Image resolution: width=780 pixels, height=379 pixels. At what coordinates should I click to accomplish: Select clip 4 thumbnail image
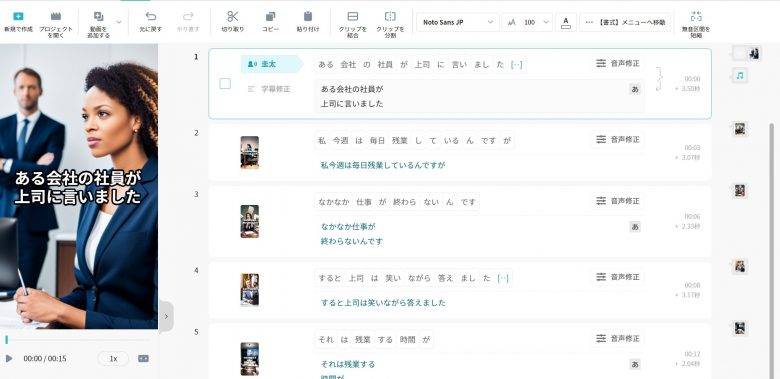point(249,289)
